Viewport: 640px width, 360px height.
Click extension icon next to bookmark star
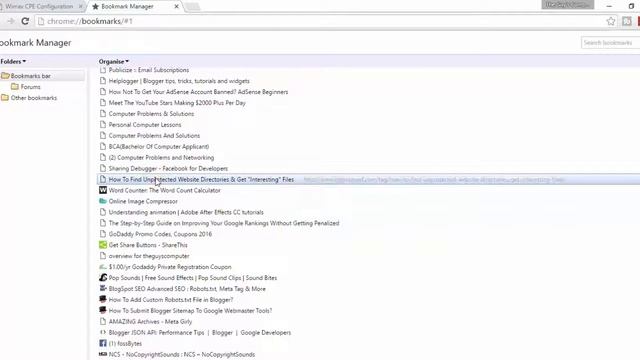coord(627,21)
